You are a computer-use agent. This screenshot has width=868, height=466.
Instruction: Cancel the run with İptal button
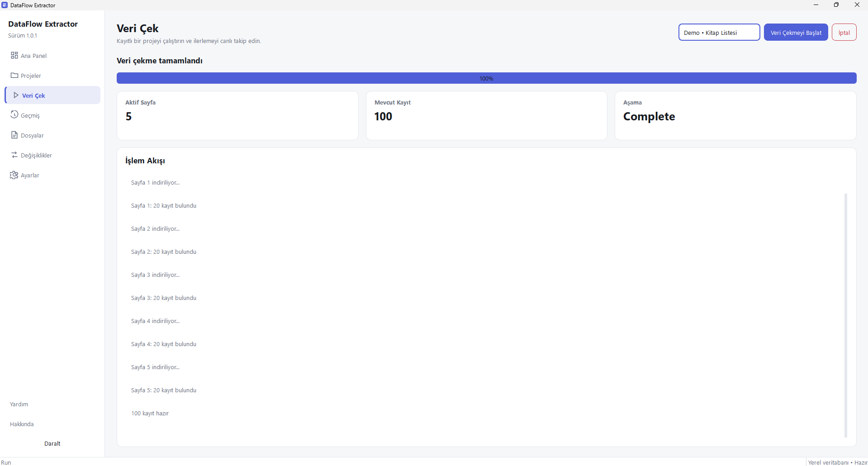click(844, 32)
